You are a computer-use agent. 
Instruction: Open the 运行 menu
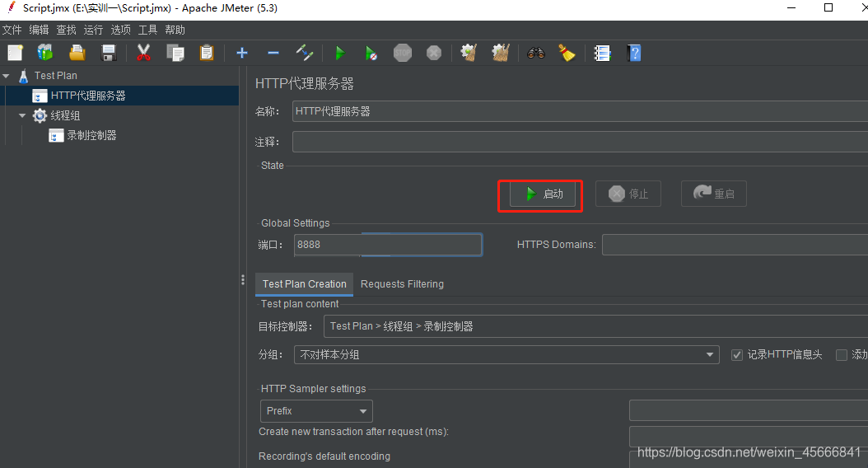[x=93, y=30]
